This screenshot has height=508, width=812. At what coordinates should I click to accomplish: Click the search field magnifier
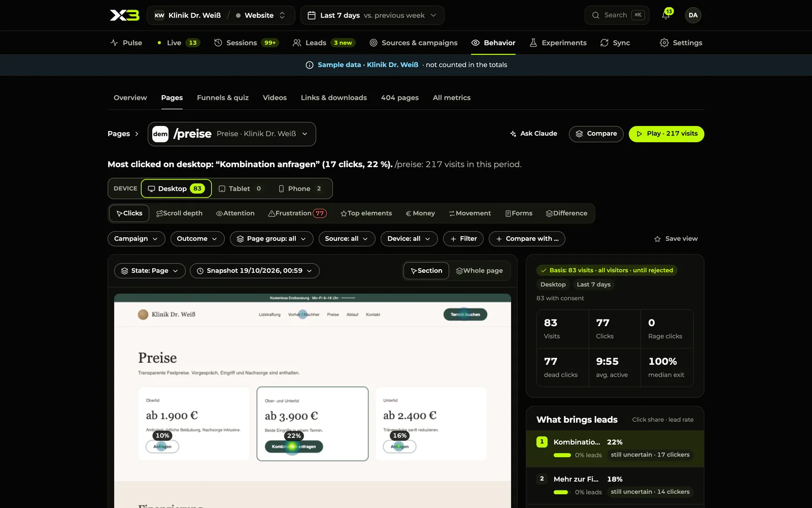click(x=596, y=15)
